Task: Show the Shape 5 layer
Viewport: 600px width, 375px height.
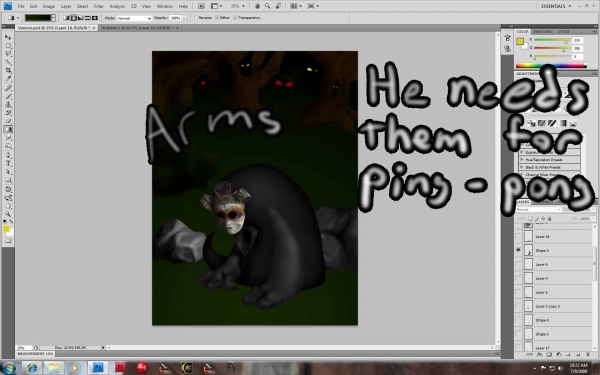Action: tap(518, 334)
